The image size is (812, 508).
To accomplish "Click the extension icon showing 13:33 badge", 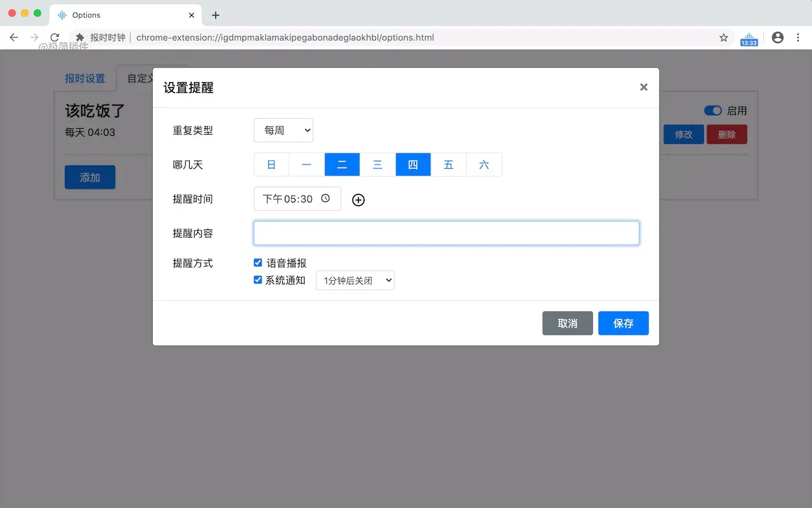I will tap(749, 37).
